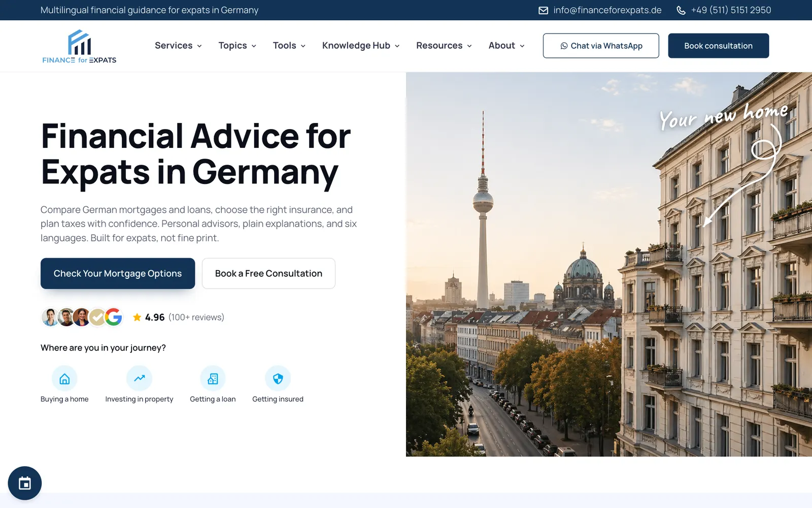Open the Topics menu label
812x508 pixels.
click(232, 46)
